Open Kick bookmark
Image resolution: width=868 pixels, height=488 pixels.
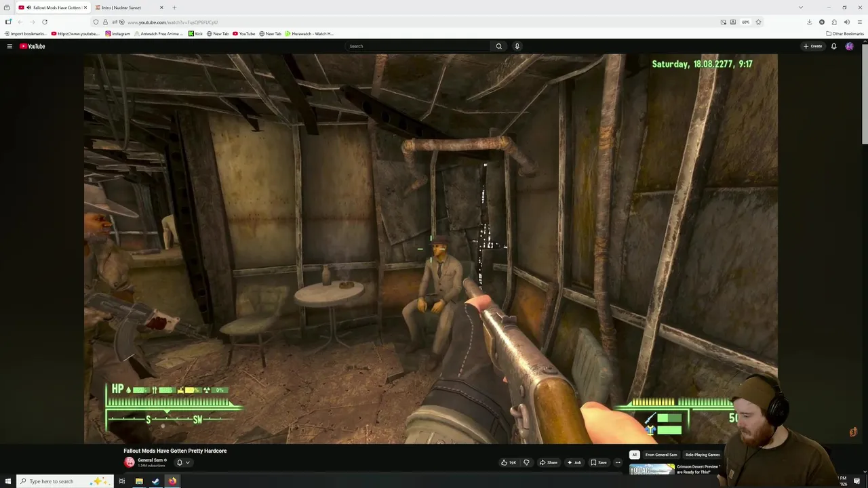click(x=195, y=33)
